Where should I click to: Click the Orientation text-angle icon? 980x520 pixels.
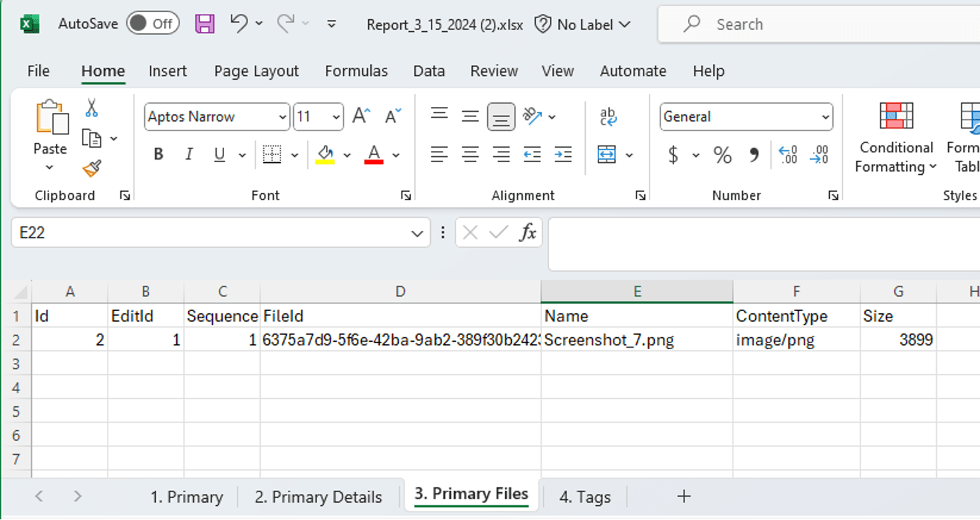click(x=533, y=116)
